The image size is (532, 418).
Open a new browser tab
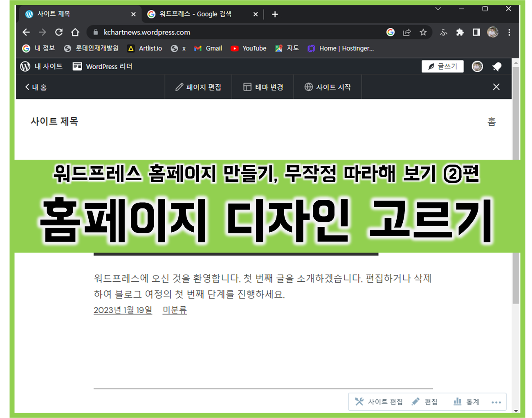tap(275, 14)
